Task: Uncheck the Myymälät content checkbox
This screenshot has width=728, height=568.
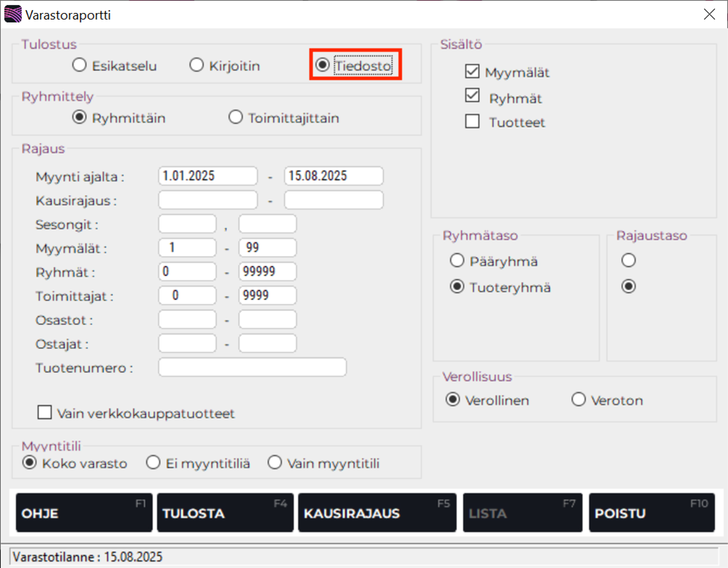Action: (x=472, y=71)
